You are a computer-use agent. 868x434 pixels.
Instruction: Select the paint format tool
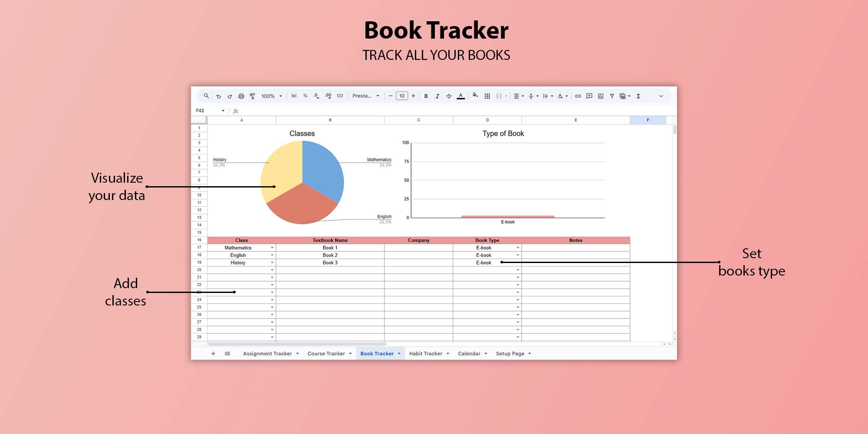tap(252, 96)
